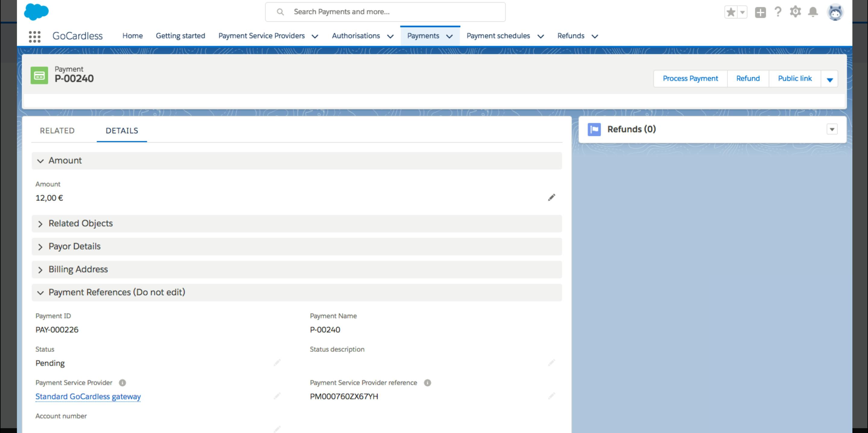The height and width of the screenshot is (433, 868).
Task: Open more actions dropdown beside Public link
Action: pyautogui.click(x=830, y=79)
